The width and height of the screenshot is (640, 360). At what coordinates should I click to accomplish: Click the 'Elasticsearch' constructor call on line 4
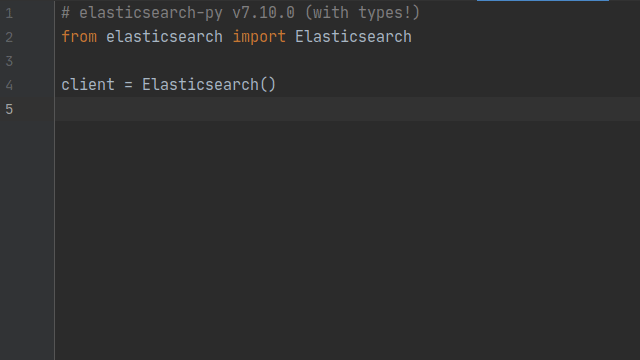(x=200, y=85)
